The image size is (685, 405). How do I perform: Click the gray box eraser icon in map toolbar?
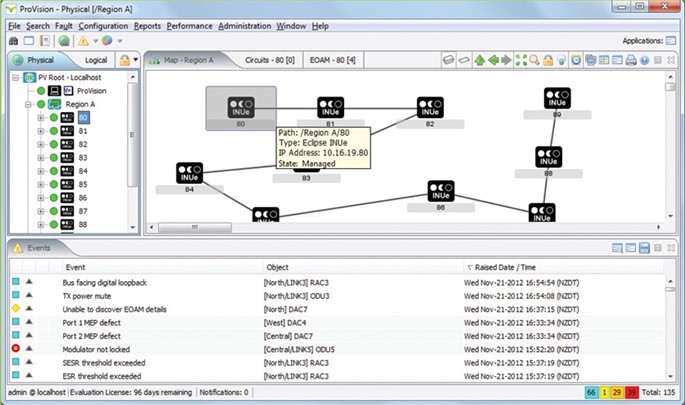point(448,60)
